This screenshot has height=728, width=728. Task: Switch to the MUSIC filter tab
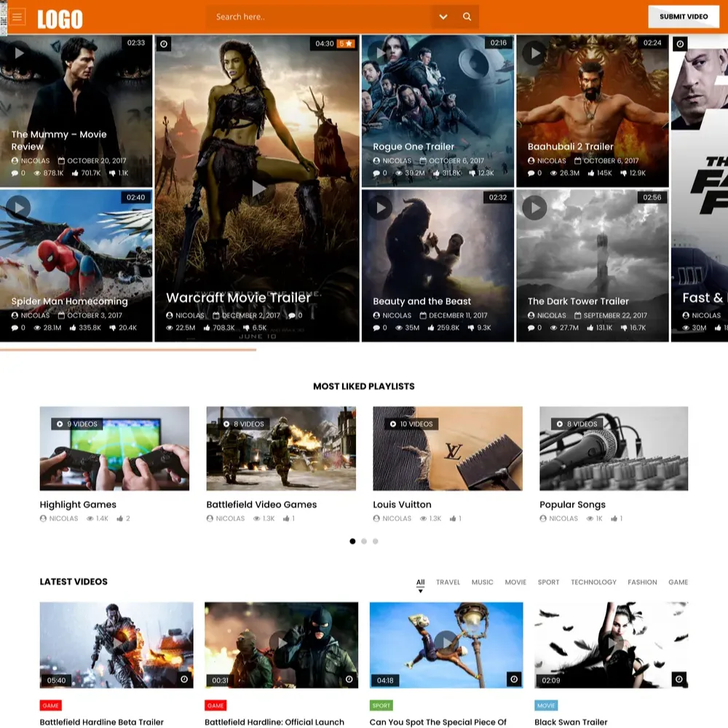pos(482,582)
